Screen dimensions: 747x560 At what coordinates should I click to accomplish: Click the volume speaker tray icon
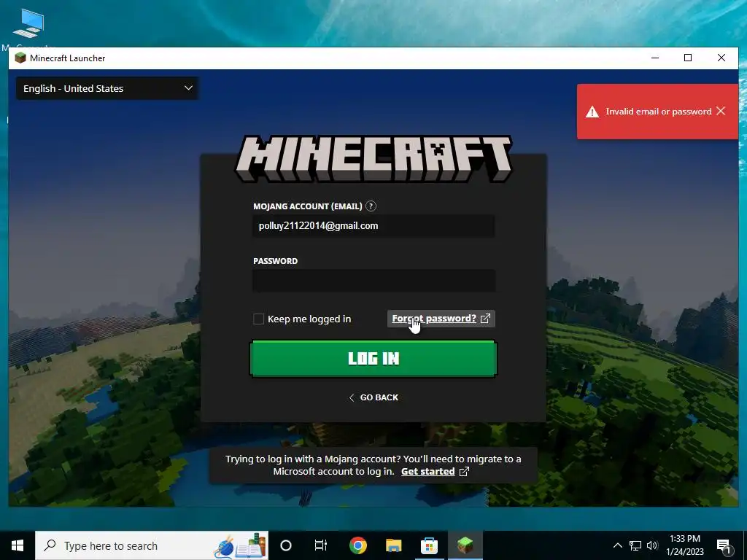pyautogui.click(x=652, y=545)
